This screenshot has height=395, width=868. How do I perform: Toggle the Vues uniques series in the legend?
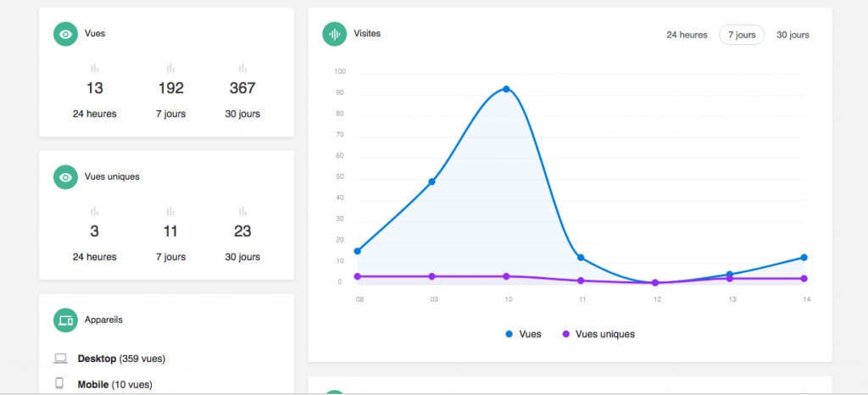point(598,334)
